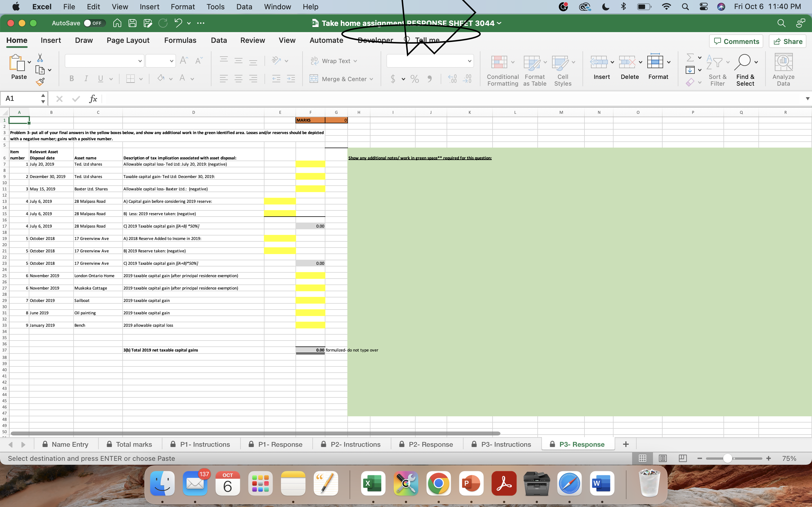Image resolution: width=812 pixels, height=507 pixels.
Task: Click the Format Painter brush icon
Action: [x=40, y=81]
